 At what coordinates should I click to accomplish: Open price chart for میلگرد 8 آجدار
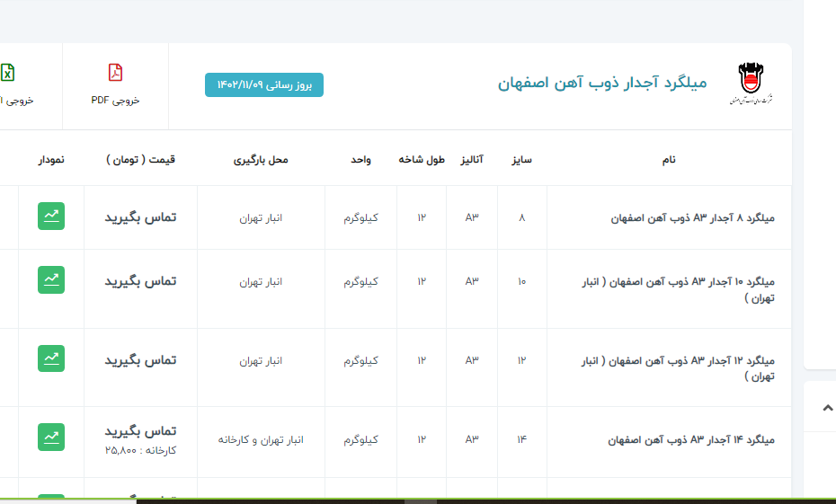coord(51,217)
